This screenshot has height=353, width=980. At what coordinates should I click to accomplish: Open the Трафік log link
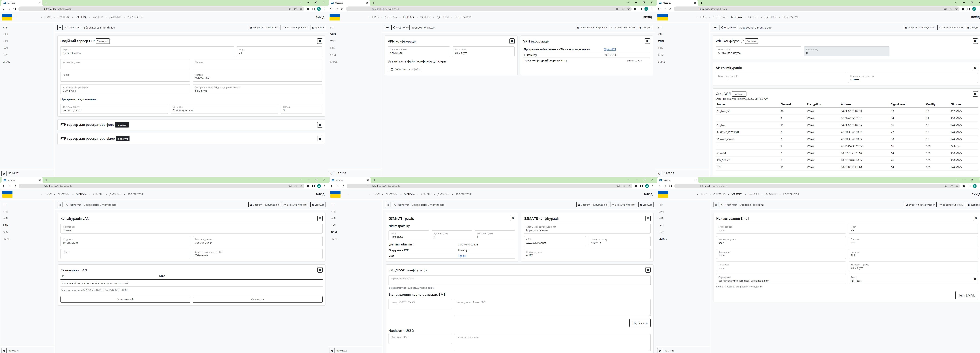pyautogui.click(x=462, y=256)
